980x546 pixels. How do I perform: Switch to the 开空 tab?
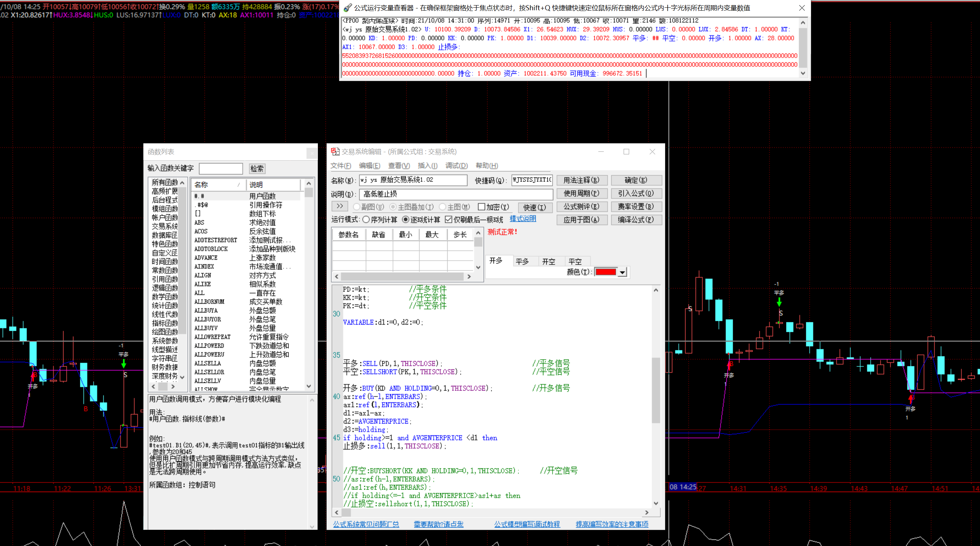point(548,261)
